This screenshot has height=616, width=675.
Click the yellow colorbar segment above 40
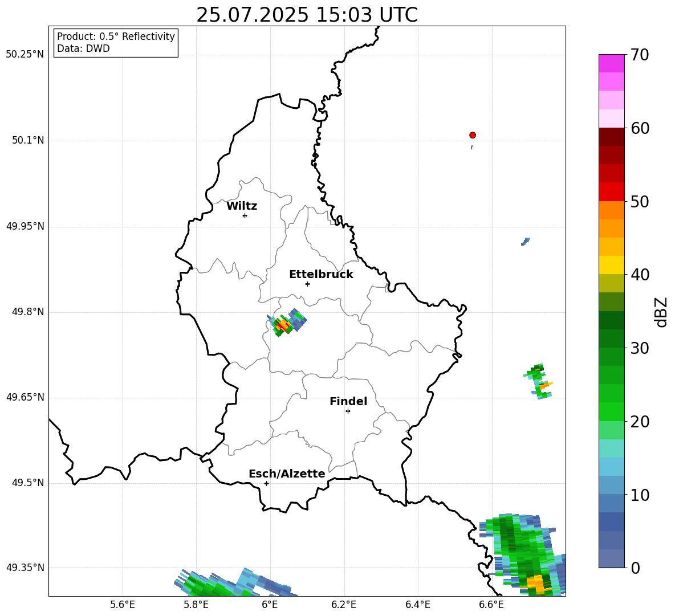[x=611, y=265]
